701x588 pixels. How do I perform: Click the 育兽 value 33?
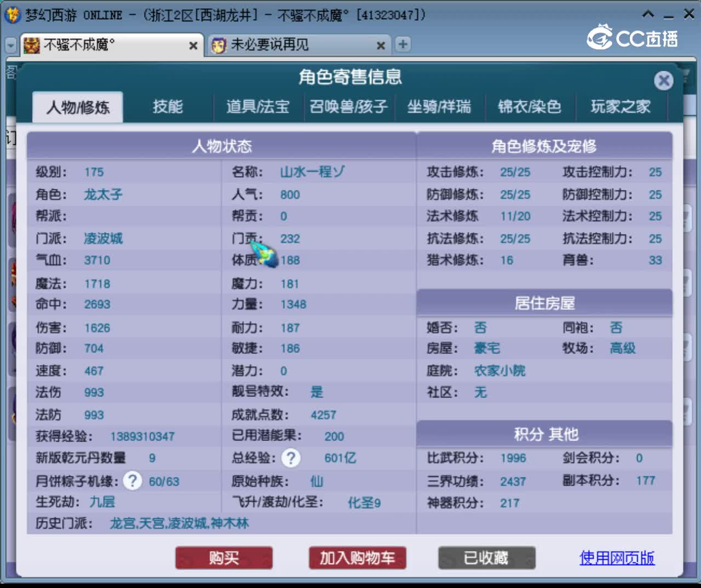tap(655, 260)
